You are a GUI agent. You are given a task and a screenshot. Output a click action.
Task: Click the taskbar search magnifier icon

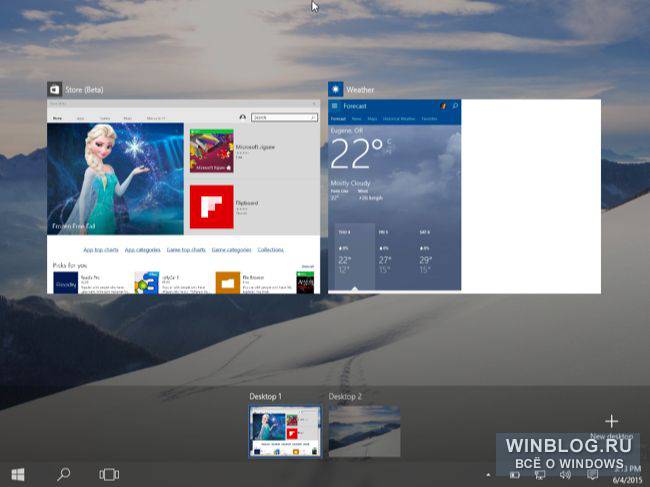point(63,474)
